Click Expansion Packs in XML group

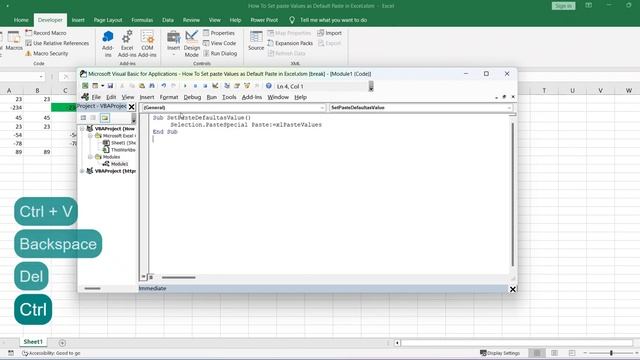(x=290, y=43)
